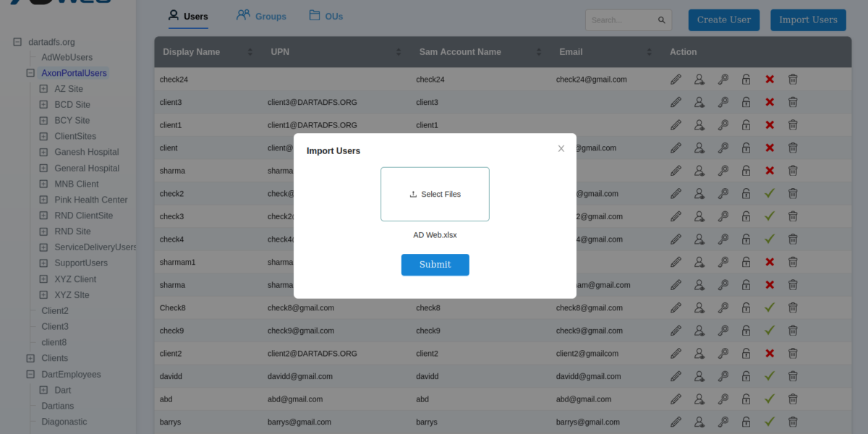Switch to the Groups tab
The height and width of the screenshot is (434, 868).
click(261, 16)
